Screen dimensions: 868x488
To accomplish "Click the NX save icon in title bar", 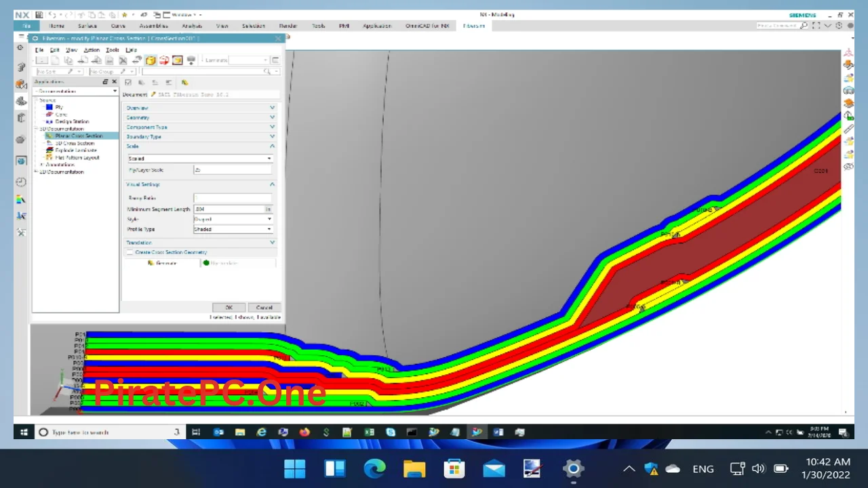I will pos(39,14).
